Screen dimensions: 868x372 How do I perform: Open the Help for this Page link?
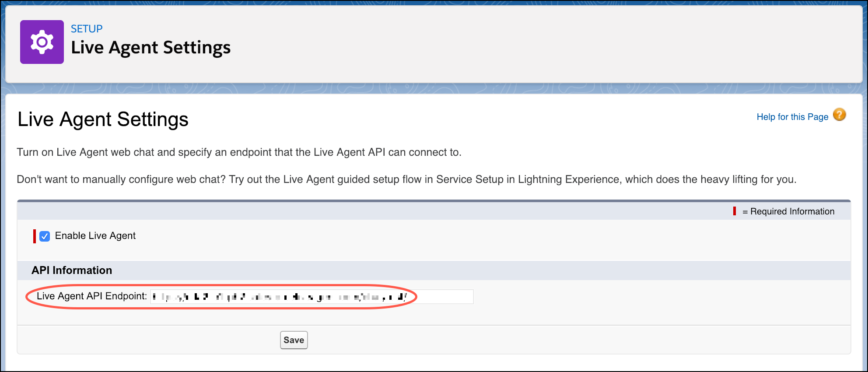click(792, 117)
